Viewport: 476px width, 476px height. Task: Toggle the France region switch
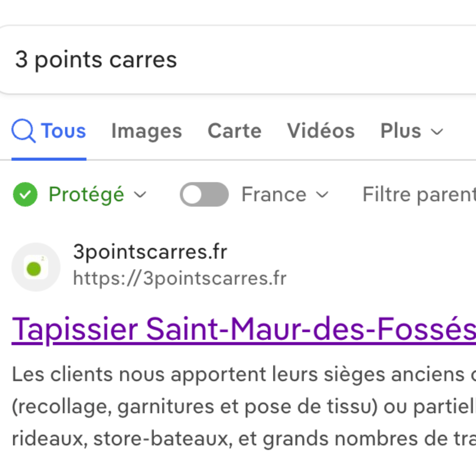204,194
